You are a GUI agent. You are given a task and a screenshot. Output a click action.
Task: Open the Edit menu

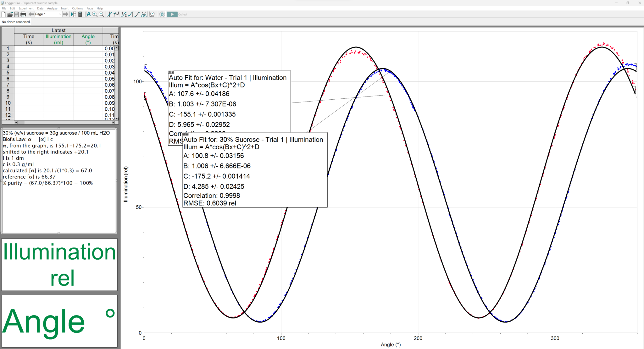coord(13,8)
